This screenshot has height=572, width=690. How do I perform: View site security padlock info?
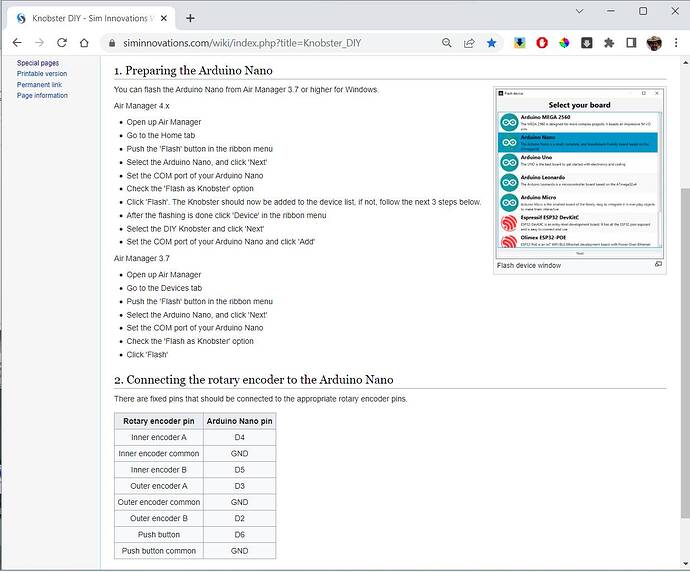click(x=112, y=43)
